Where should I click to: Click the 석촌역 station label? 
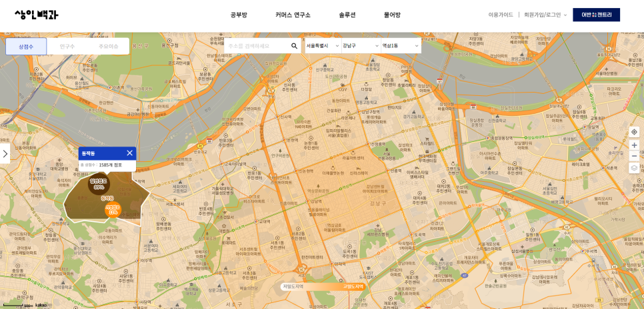coord(611,167)
